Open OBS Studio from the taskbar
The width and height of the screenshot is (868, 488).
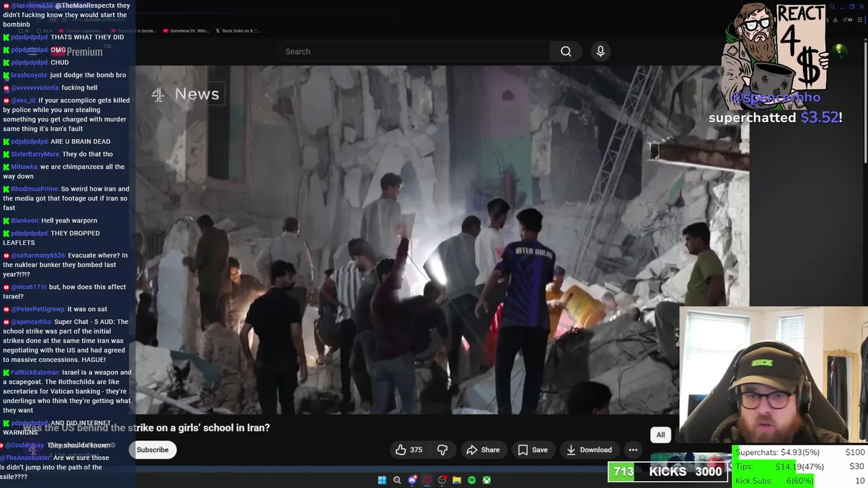tap(441, 480)
